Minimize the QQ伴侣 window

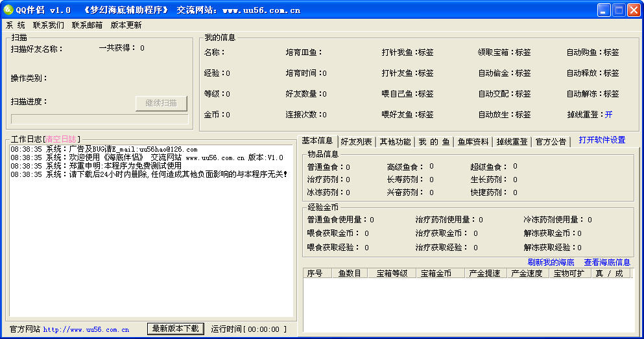coord(604,10)
